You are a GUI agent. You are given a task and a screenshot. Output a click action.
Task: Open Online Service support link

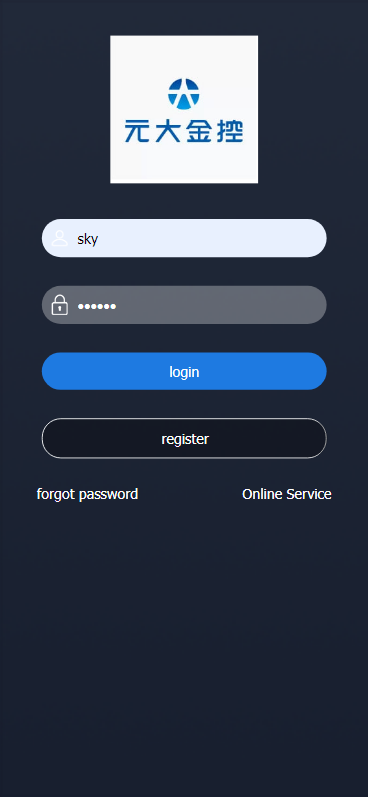pos(287,494)
